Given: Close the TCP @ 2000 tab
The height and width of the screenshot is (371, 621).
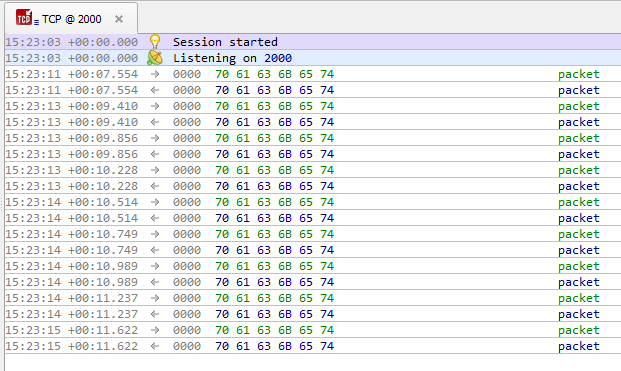Looking at the screenshot, I should (x=118, y=19).
